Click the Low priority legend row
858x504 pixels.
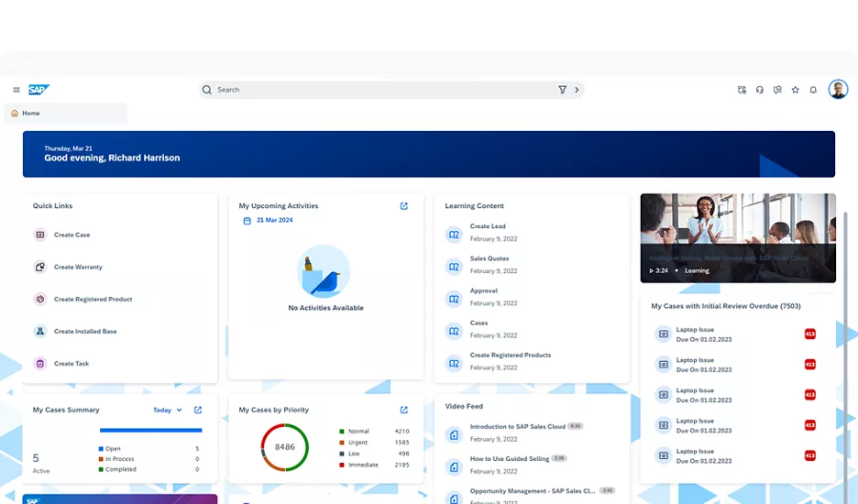point(374,454)
